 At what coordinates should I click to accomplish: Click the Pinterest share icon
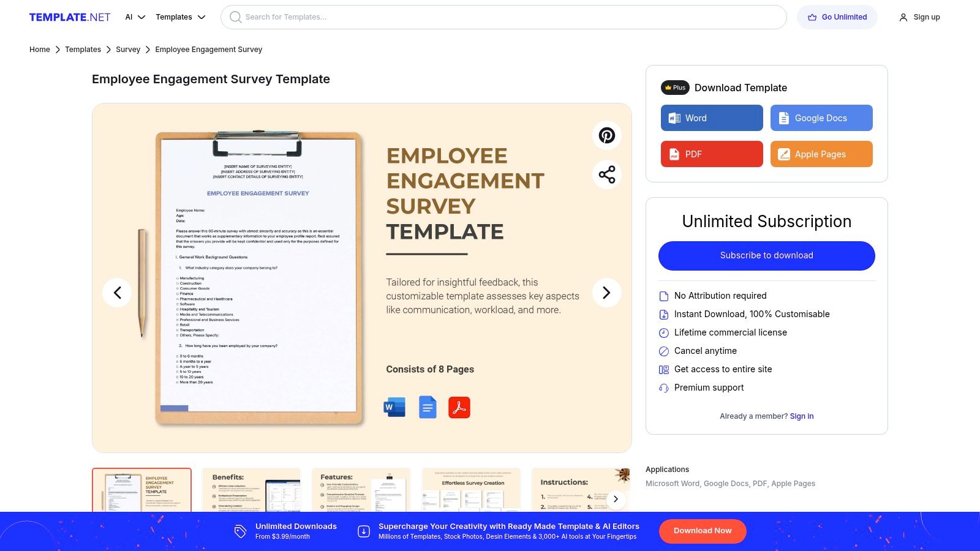coord(606,135)
